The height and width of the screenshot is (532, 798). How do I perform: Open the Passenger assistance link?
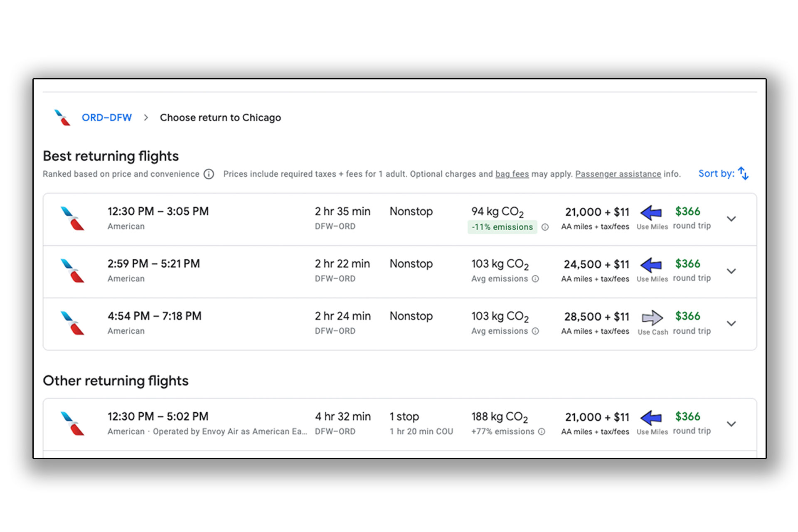[x=618, y=174]
